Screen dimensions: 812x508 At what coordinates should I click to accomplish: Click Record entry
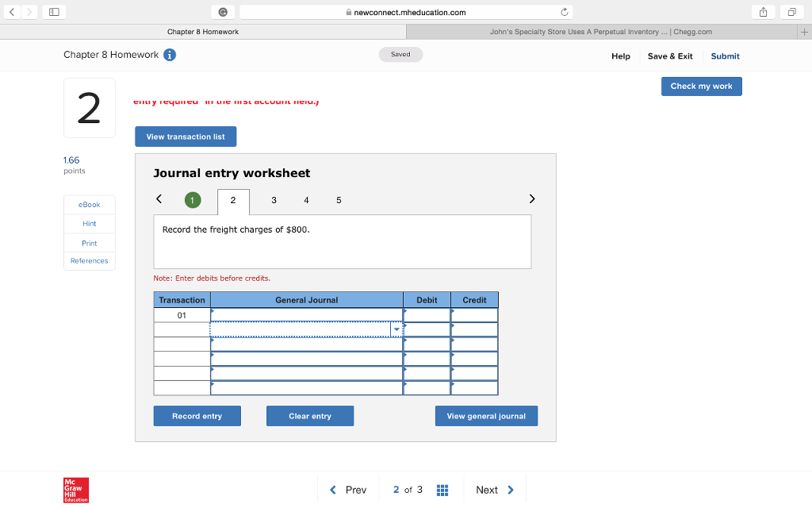pos(197,415)
